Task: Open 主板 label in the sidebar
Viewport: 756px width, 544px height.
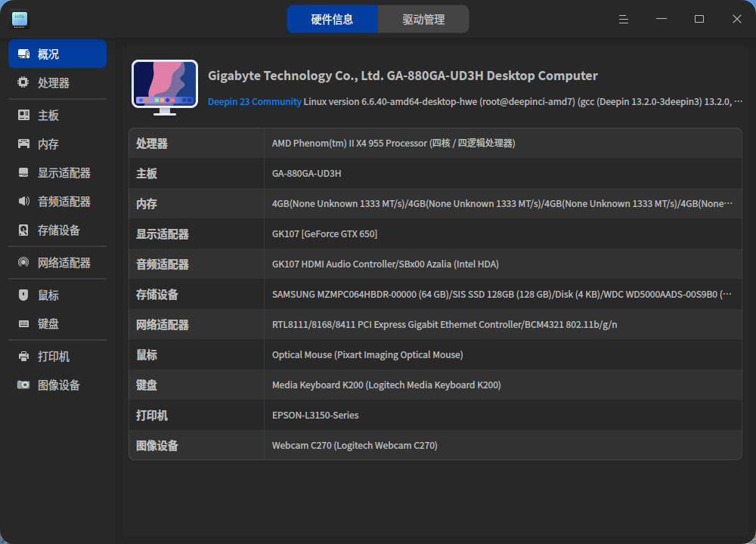Action: pyautogui.click(x=48, y=115)
